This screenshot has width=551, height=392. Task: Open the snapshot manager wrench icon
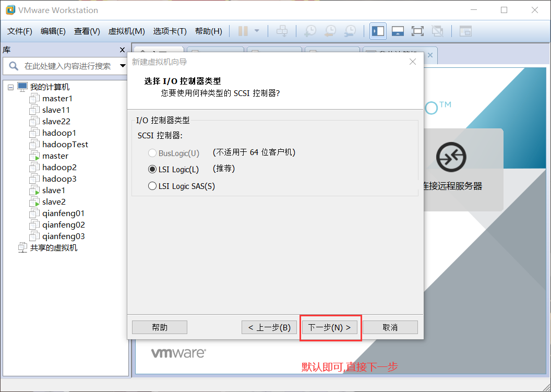coord(350,31)
